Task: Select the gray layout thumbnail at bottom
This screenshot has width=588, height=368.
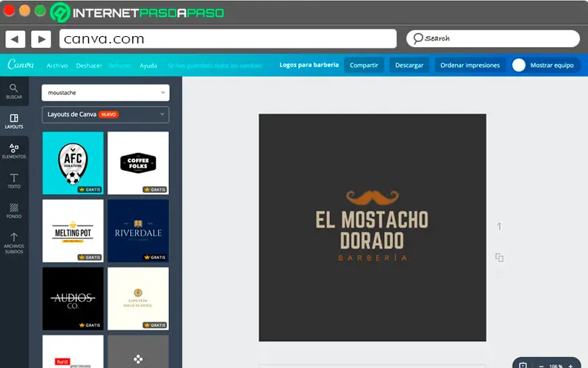Action: [x=138, y=352]
